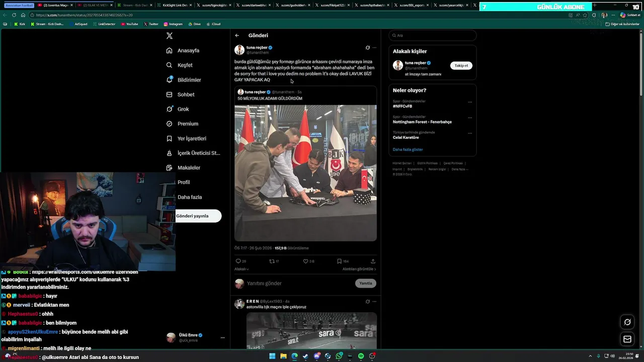644x362 pixels.
Task: Click the volume icon in system tray
Action: (x=612, y=356)
